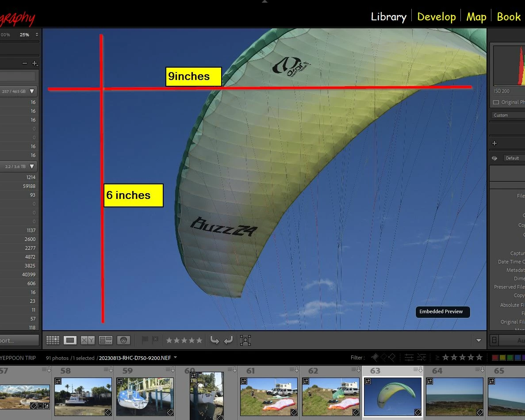The height and width of the screenshot is (420, 525).
Task: Open the Library module
Action: 388,17
